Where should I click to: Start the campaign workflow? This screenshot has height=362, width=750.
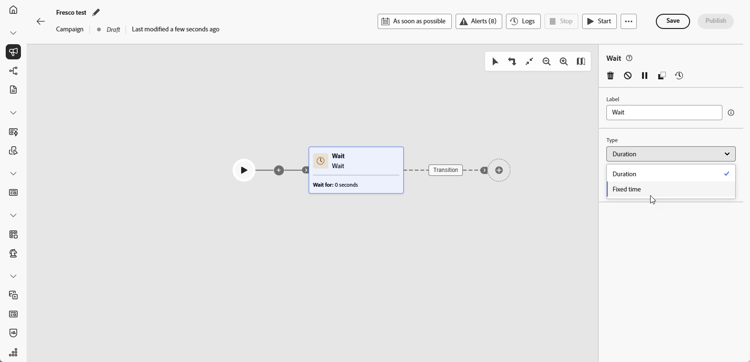coord(599,21)
